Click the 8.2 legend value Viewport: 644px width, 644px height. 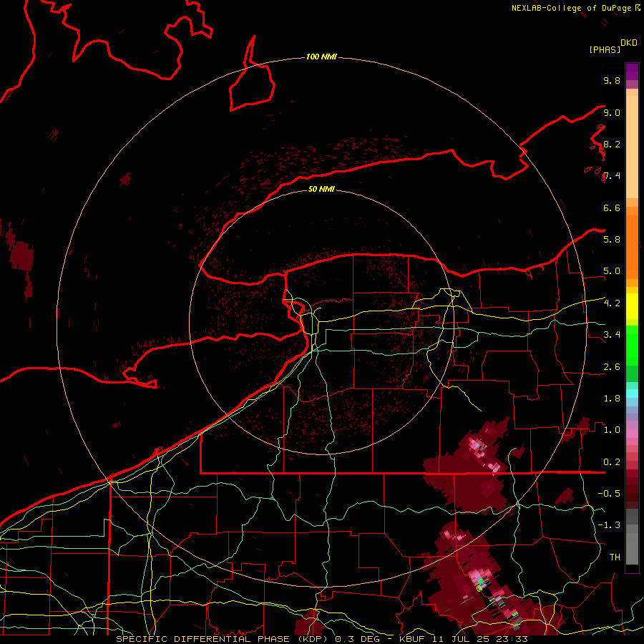pos(612,144)
